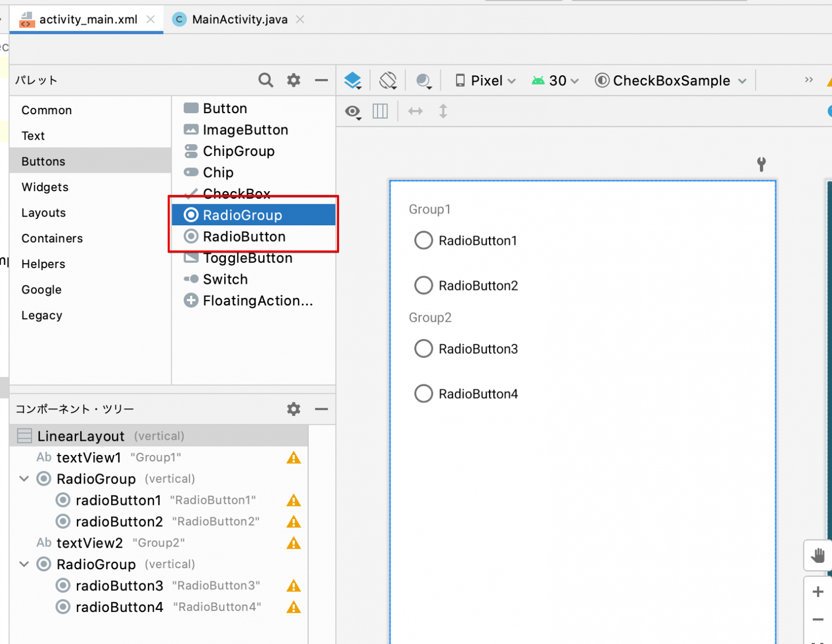The height and width of the screenshot is (644, 832).
Task: Open the component tree settings gear
Action: (294, 409)
